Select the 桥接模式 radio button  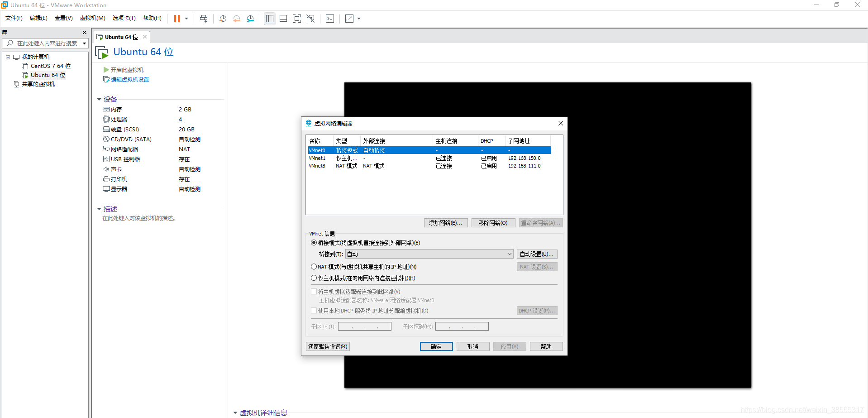click(314, 243)
